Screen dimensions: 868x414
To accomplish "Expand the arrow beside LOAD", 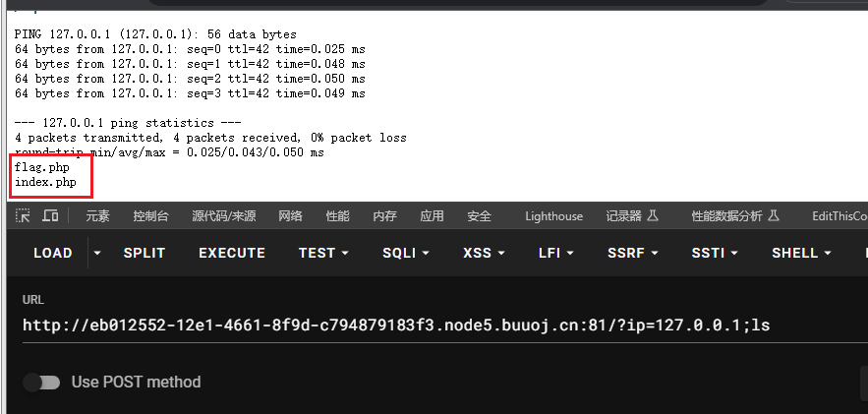I will [x=97, y=253].
